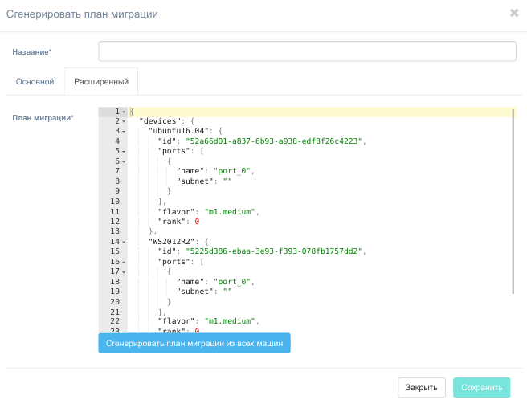Collapse the object fold arrow on line 17
527x420 pixels.
click(x=124, y=271)
